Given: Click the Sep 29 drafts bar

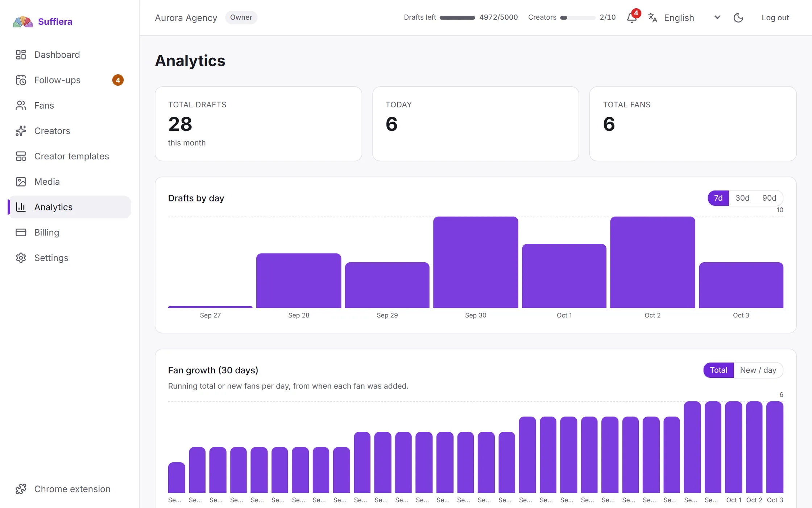Looking at the screenshot, I should pos(387,285).
